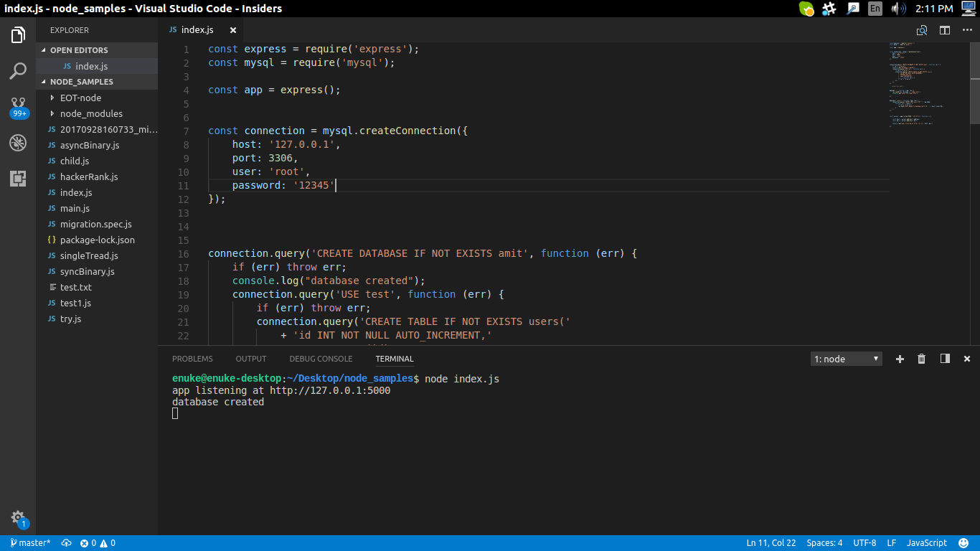
Task: Collapse the OPEN EDITORS section
Action: 79,50
